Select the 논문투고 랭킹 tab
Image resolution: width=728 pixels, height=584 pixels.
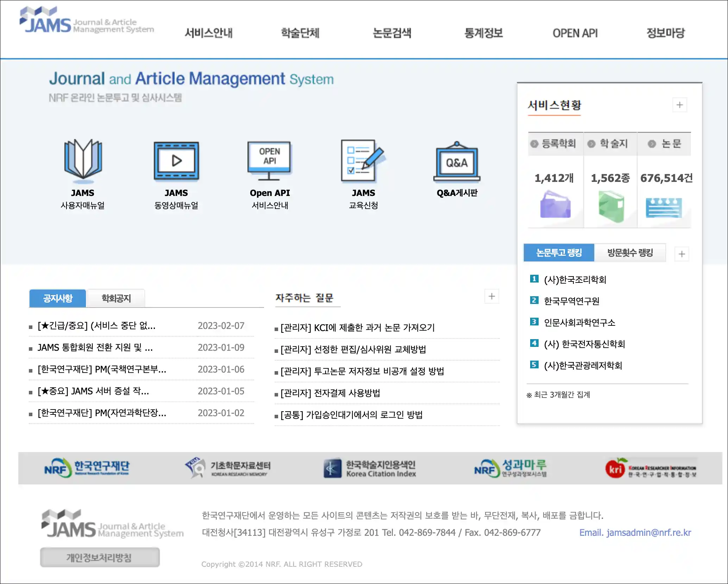tap(559, 253)
